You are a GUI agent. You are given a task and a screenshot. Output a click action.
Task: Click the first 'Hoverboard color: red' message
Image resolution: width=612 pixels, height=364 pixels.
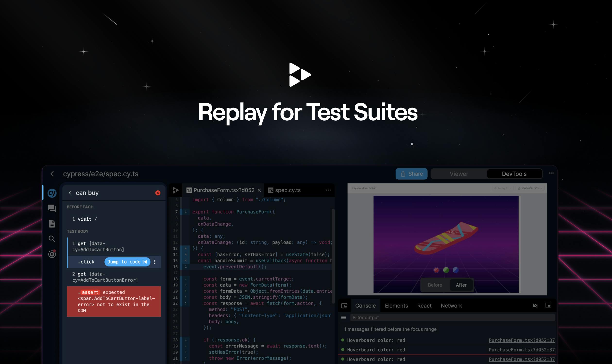(376, 340)
